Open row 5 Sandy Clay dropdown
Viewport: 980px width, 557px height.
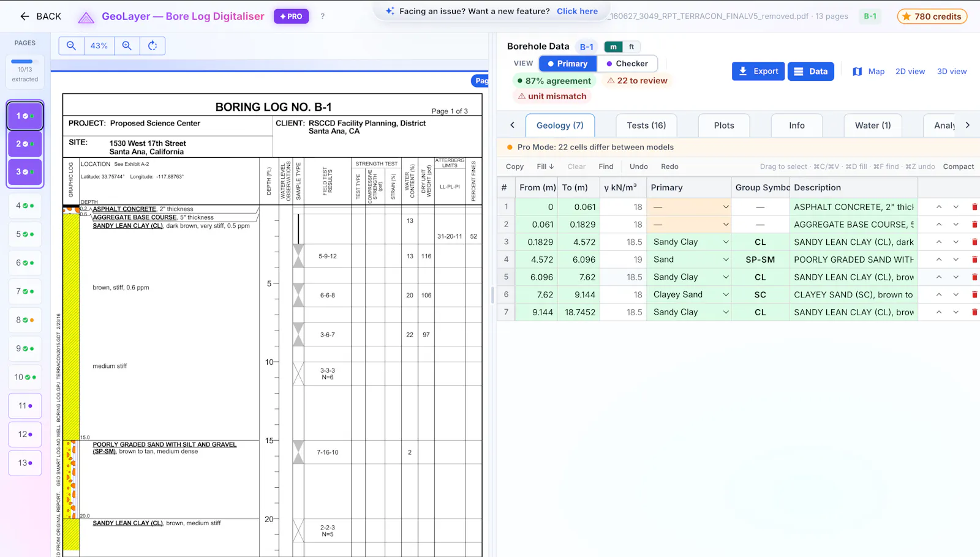pyautogui.click(x=690, y=277)
